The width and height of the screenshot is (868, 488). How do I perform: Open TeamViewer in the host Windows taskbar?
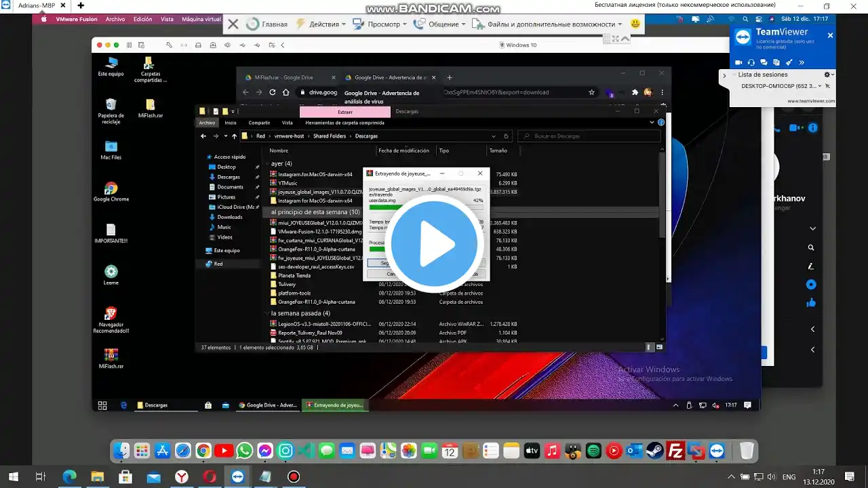tap(237, 476)
